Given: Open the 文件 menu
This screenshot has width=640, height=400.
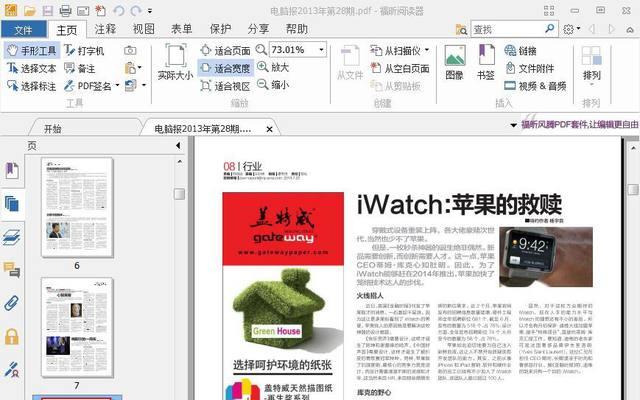Looking at the screenshot, I should [24, 30].
